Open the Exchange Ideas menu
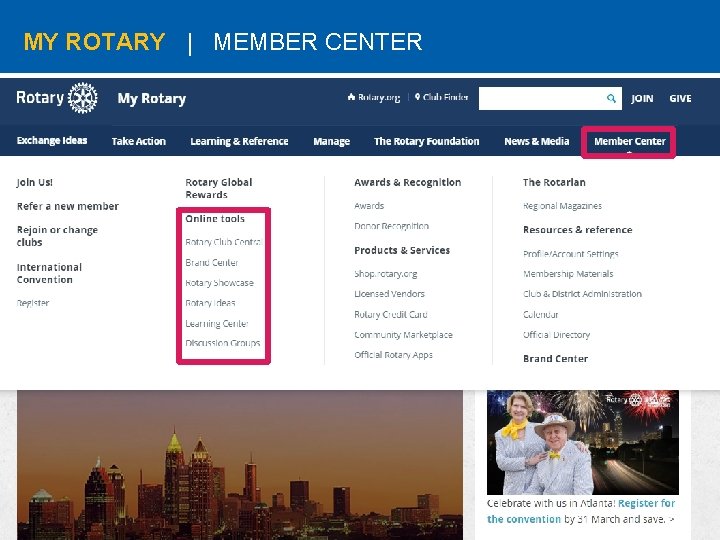 [52, 141]
